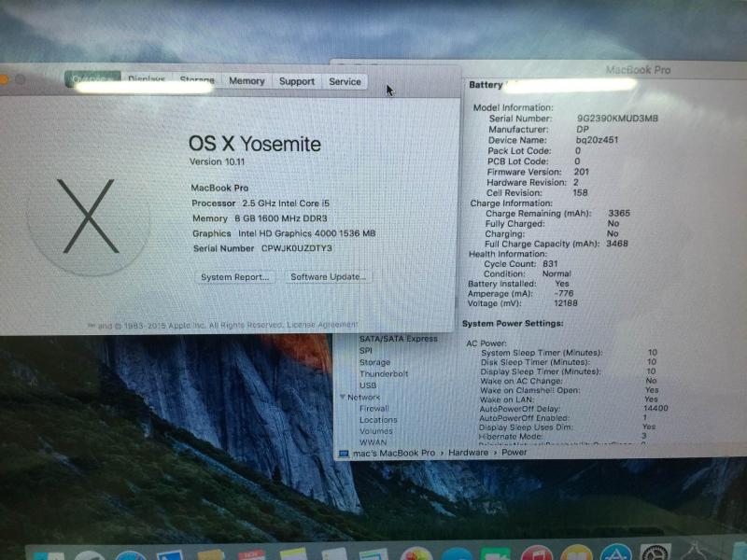Click the Firmware Version value 201
The image size is (747, 560).
(581, 172)
